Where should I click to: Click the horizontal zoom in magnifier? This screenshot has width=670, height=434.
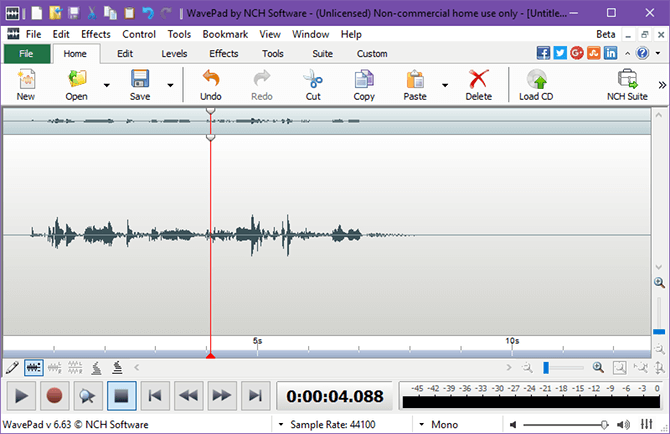pos(598,367)
